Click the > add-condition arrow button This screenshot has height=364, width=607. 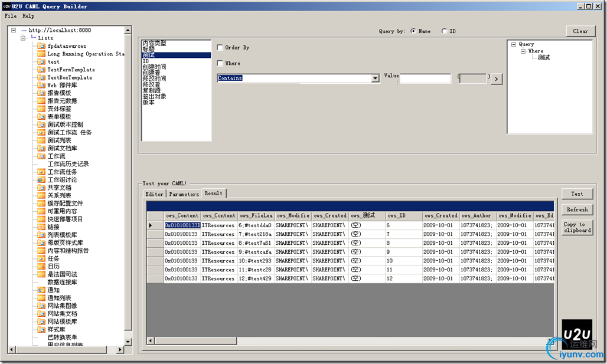496,79
